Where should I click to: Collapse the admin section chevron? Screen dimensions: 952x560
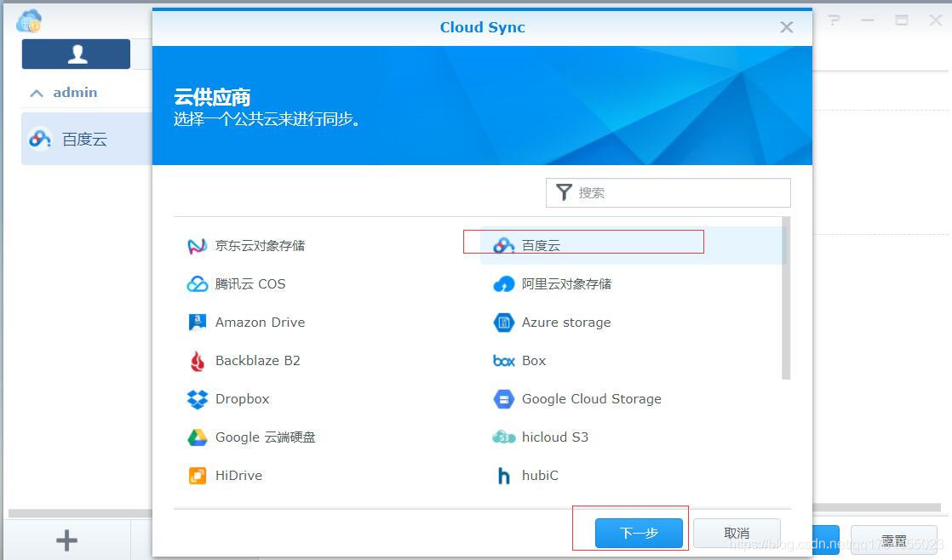coord(37,93)
